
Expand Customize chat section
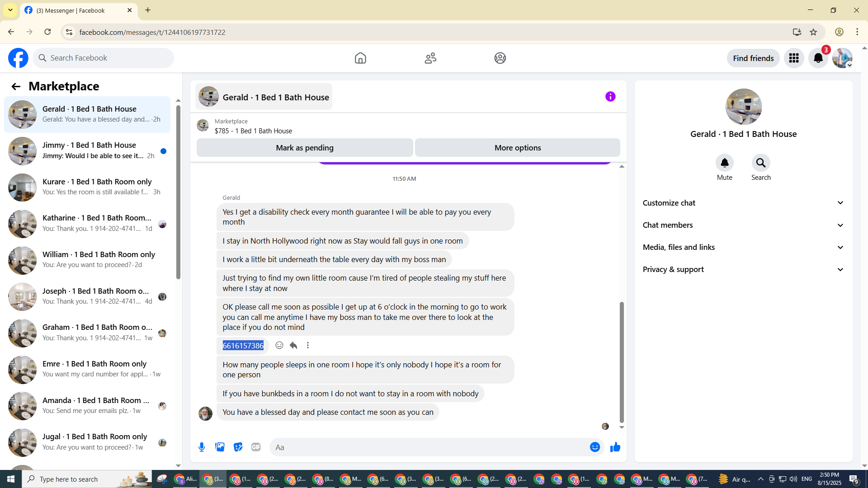coord(743,203)
